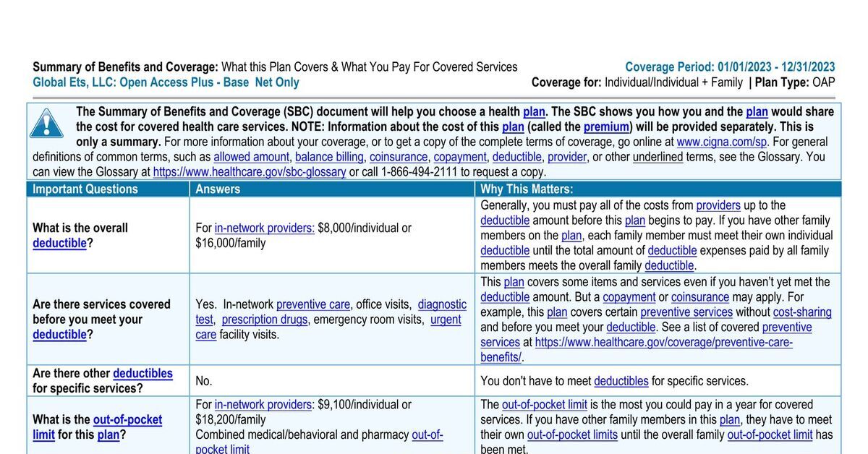Image resolution: width=868 pixels, height=454 pixels.
Task: Click 'deductible' in the overall deductible question
Action: coord(59,244)
